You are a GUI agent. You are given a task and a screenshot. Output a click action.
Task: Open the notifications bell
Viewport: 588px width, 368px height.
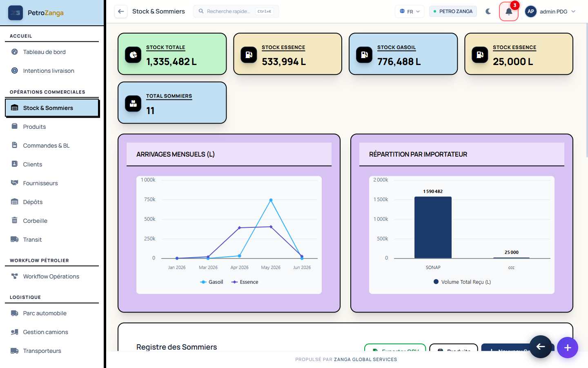pos(508,11)
